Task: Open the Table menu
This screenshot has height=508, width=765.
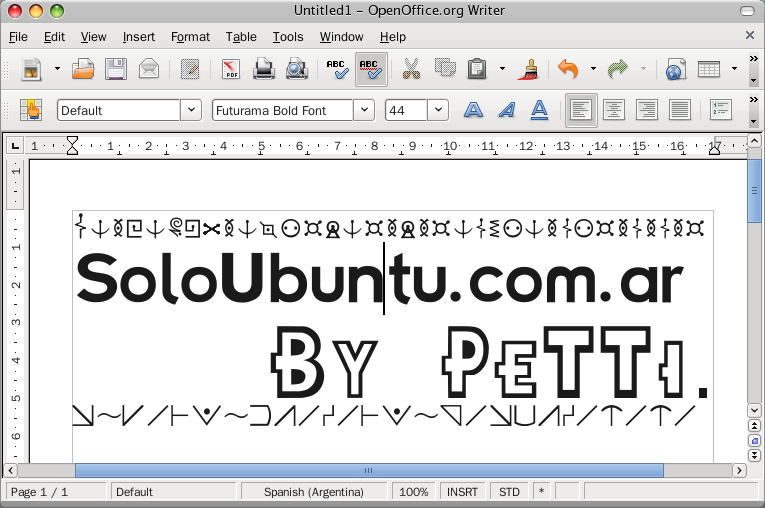Action: click(x=241, y=37)
